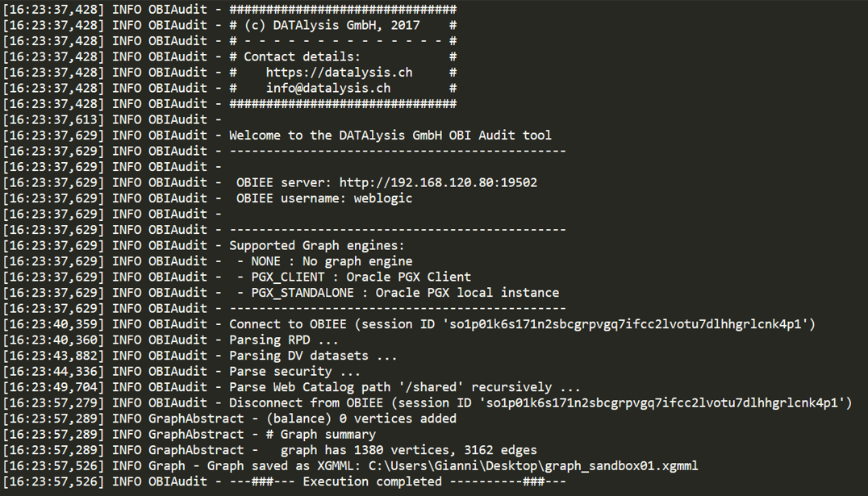The image size is (868, 496).
Task: Click the "Parse security ..." log message
Action: coord(294,372)
